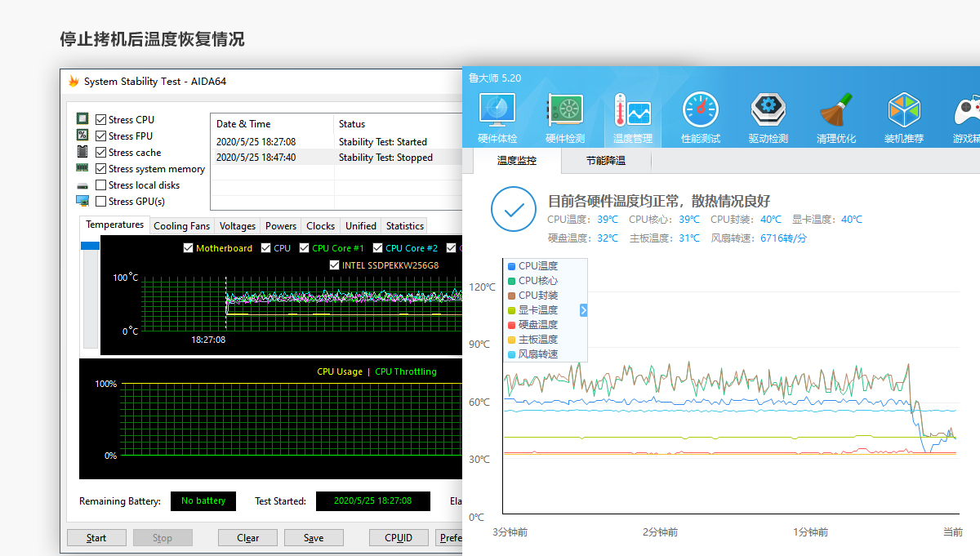Expand the chart legend arrow

[584, 310]
